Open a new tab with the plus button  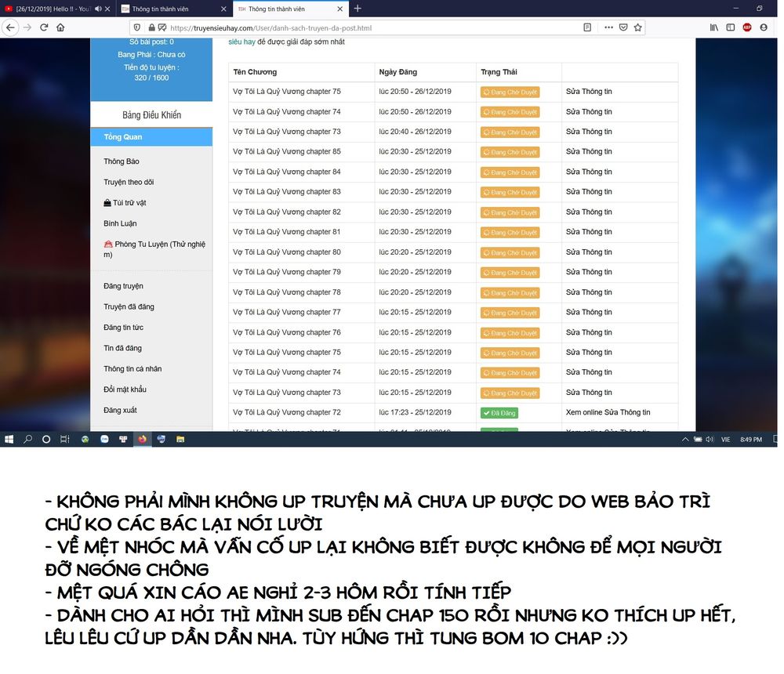click(x=358, y=9)
